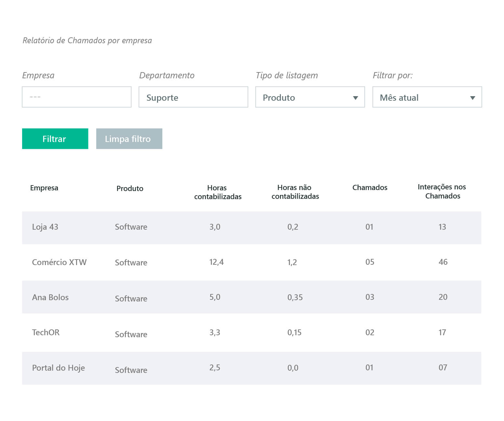Open the Portal do Hoje entry

[x=59, y=368]
